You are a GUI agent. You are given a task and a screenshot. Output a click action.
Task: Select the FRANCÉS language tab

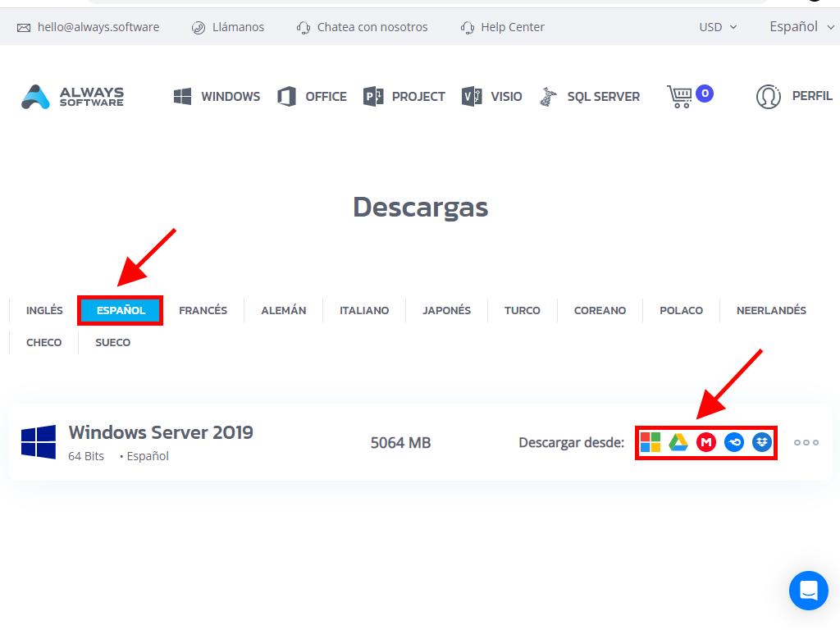click(203, 310)
